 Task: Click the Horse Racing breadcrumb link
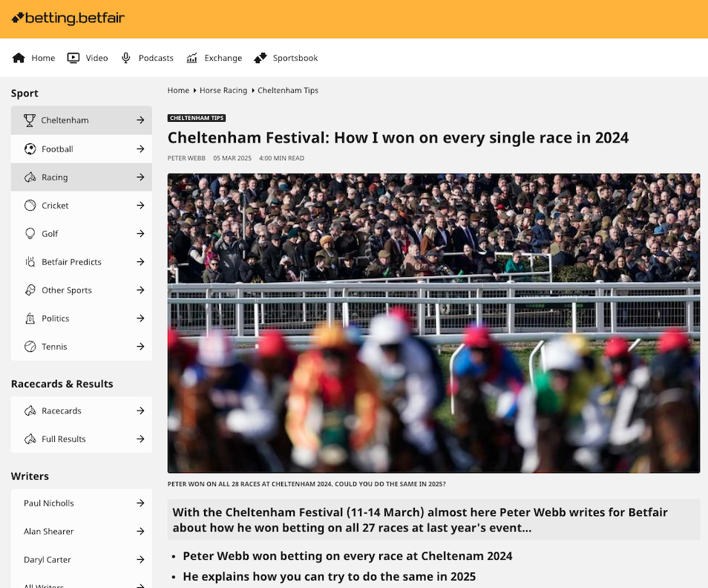tap(223, 91)
